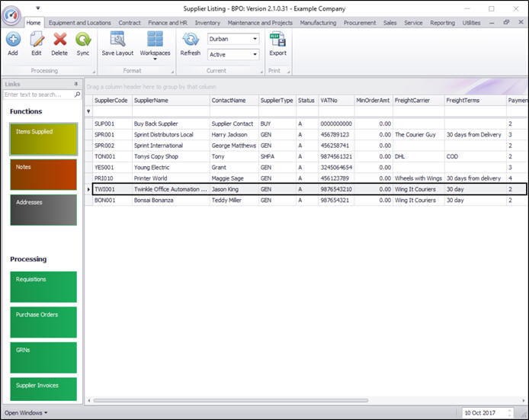Image resolution: width=529 pixels, height=420 pixels.
Task: Sort by the SupplierName column header
Action: click(169, 100)
